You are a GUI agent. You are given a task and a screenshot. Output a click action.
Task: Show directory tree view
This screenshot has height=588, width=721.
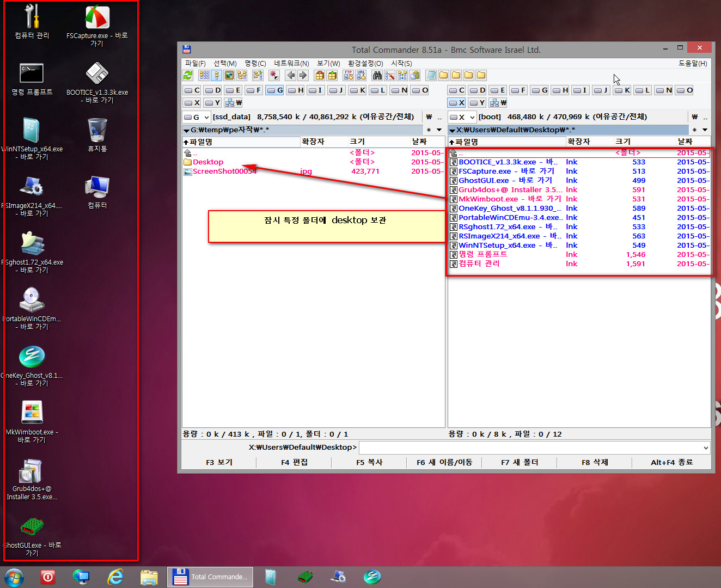pos(242,75)
